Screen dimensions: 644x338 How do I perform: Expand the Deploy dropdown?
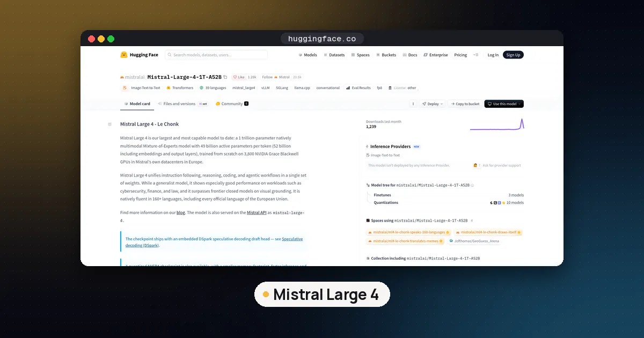click(x=433, y=104)
